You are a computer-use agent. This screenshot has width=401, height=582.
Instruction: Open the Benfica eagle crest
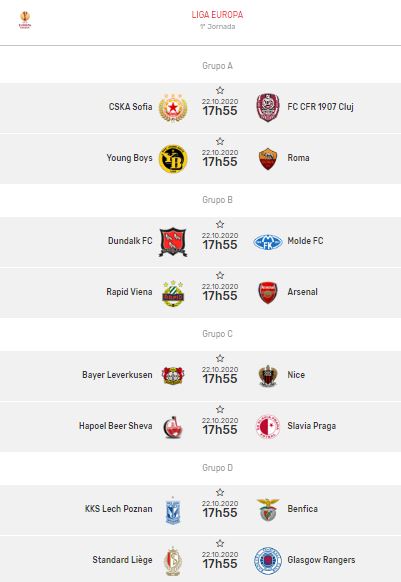tap(268, 509)
